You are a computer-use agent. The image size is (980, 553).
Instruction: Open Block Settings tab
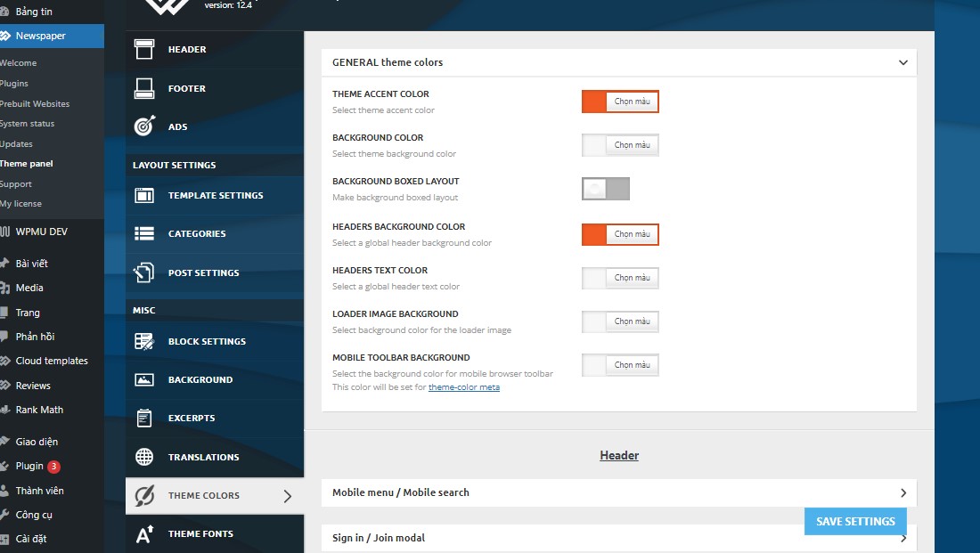click(215, 341)
